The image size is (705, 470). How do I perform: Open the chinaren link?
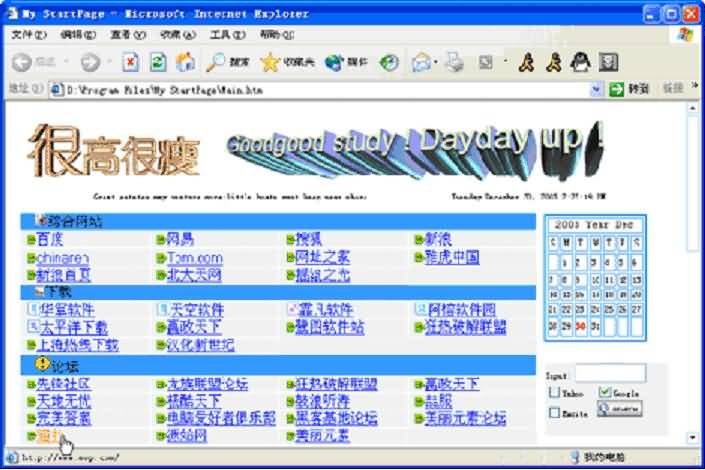62,258
